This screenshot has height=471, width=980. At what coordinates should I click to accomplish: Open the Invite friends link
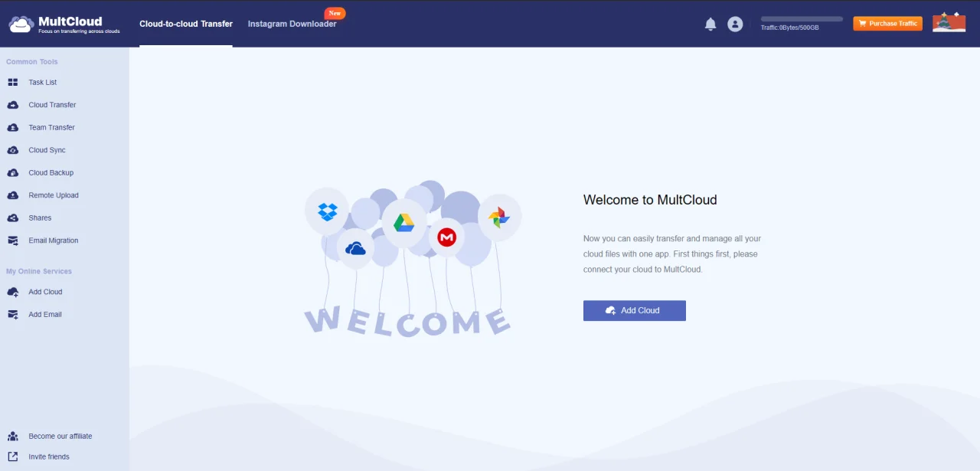coord(49,457)
